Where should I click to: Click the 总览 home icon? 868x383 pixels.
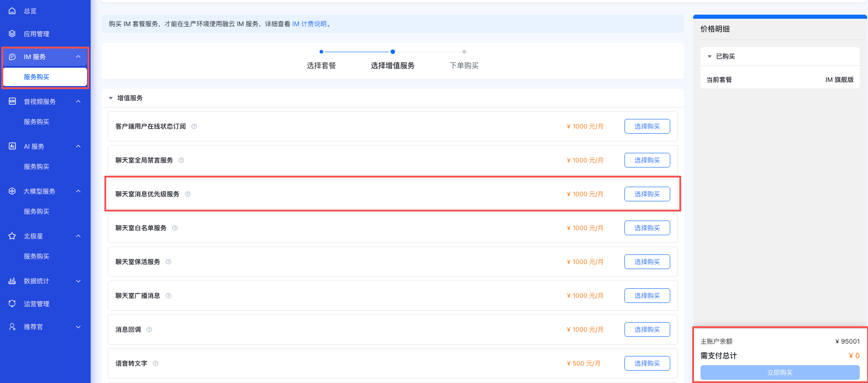(x=12, y=11)
